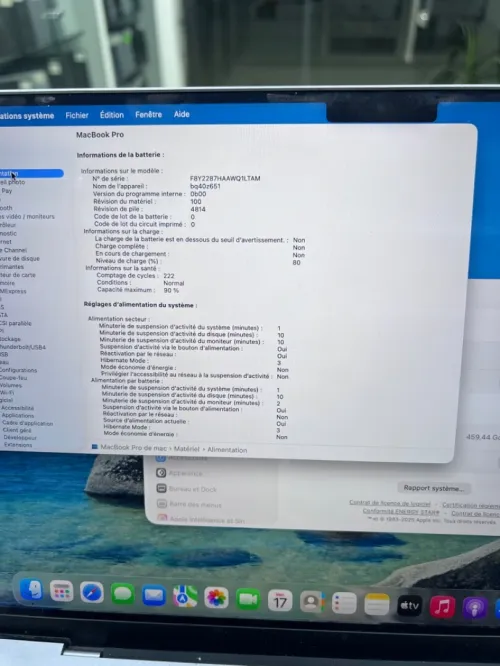Viewport: 500px width, 666px height.
Task: Launch Apple TV icon in Dock
Action: point(410,606)
